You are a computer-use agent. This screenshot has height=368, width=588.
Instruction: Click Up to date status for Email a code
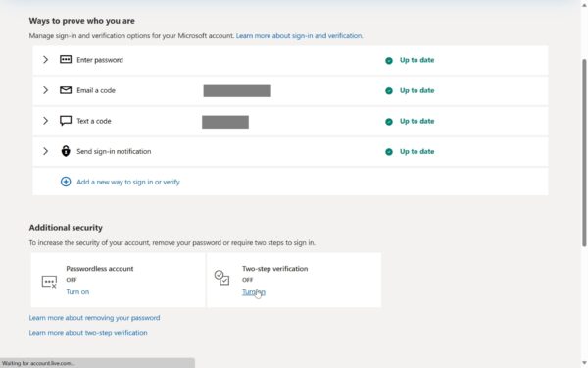(x=417, y=90)
